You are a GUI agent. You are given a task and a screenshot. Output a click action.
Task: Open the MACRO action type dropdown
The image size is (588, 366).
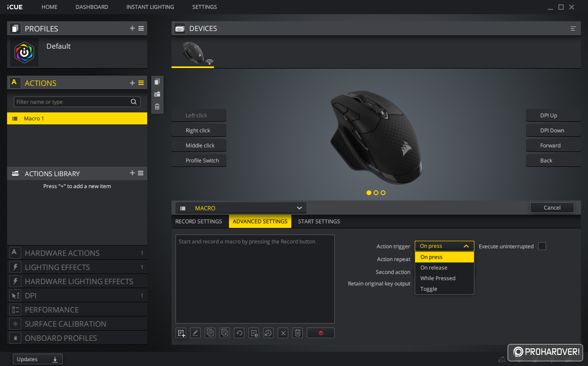click(x=241, y=208)
